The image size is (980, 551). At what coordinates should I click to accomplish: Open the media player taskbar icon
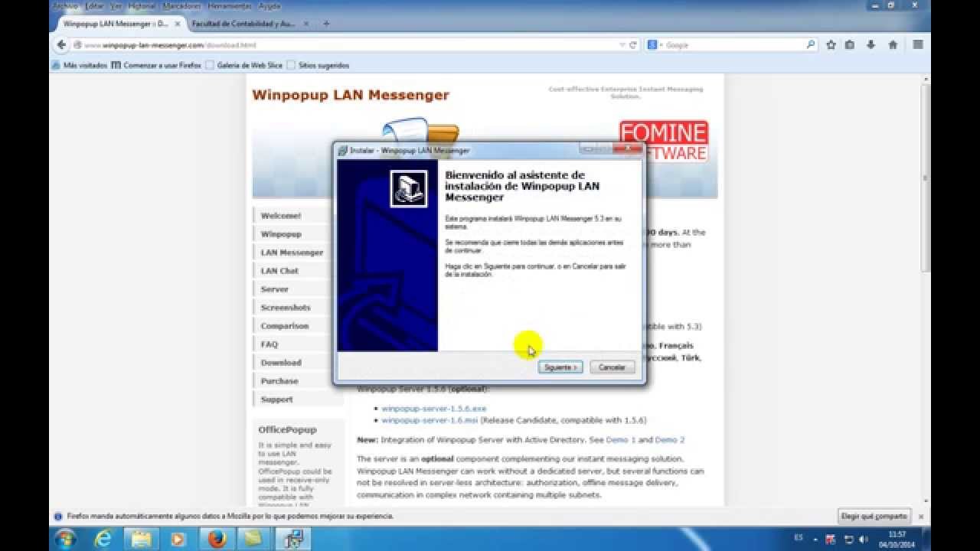tap(178, 539)
